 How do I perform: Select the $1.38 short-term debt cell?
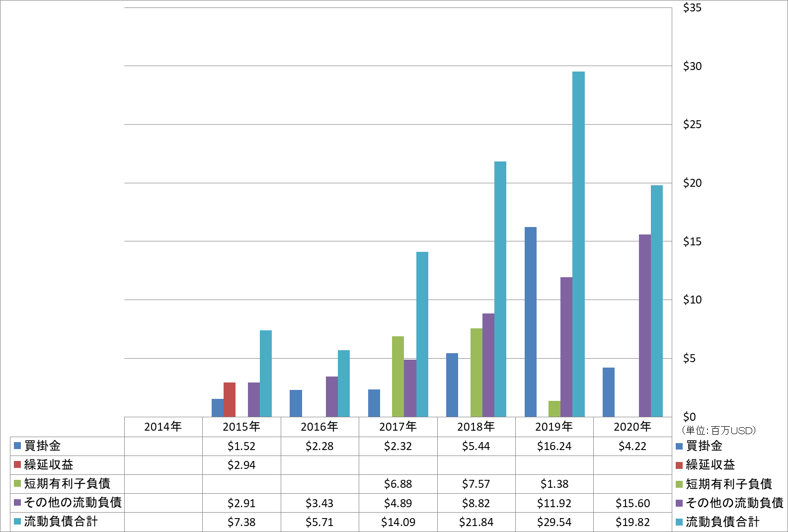554,484
